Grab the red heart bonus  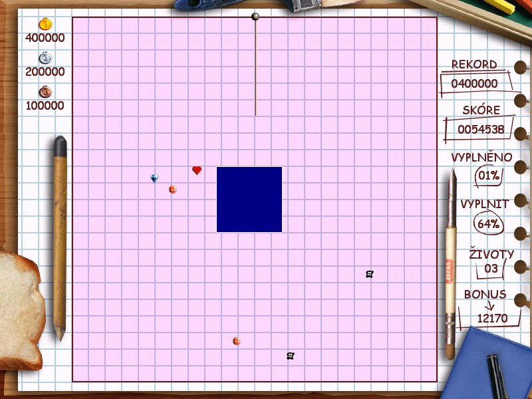(x=197, y=170)
